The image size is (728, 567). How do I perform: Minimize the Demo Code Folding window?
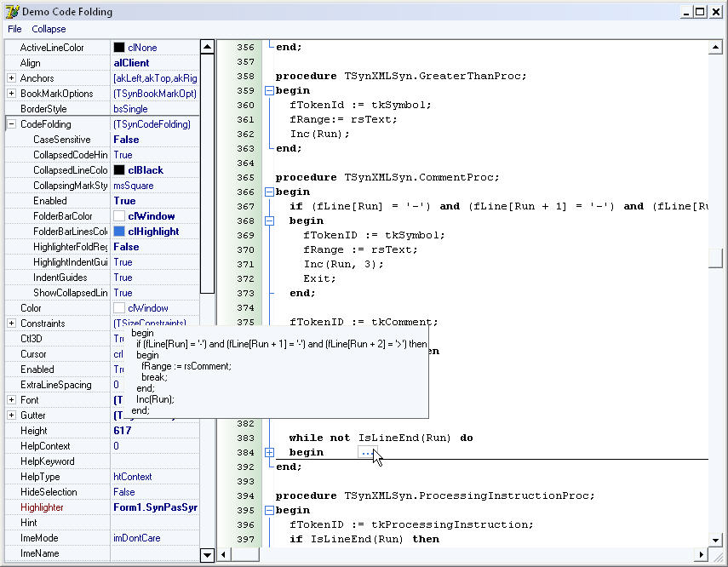(x=686, y=12)
